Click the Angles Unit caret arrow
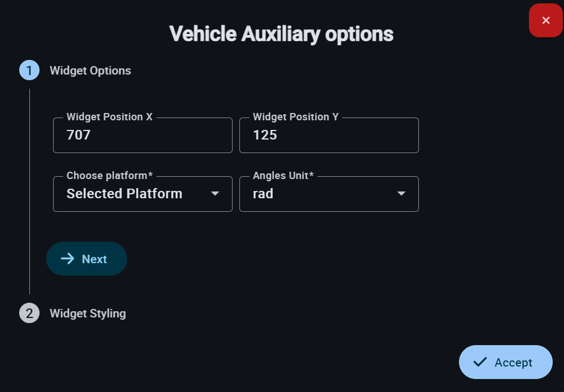Viewport: 564px width, 392px height. pyautogui.click(x=401, y=194)
